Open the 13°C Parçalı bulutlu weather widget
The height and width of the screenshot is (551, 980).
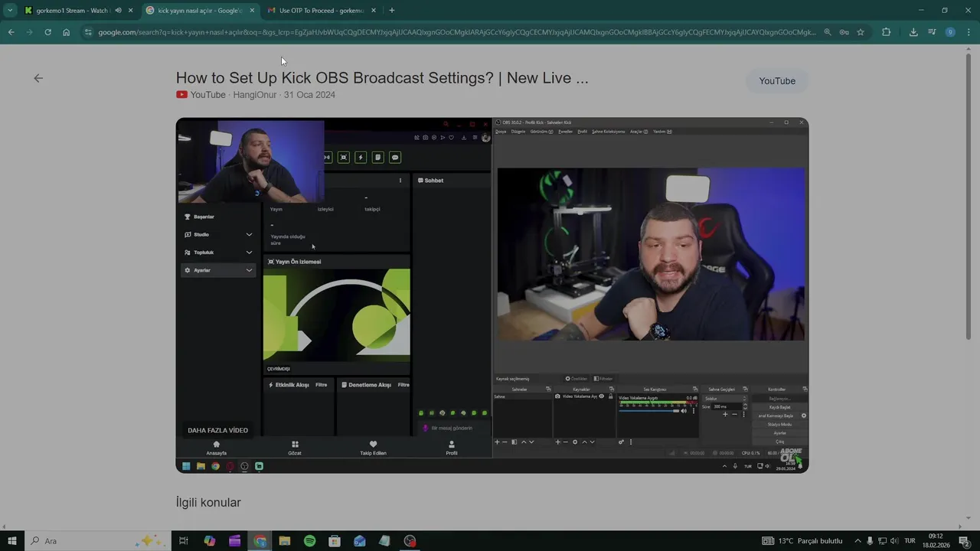coord(802,541)
